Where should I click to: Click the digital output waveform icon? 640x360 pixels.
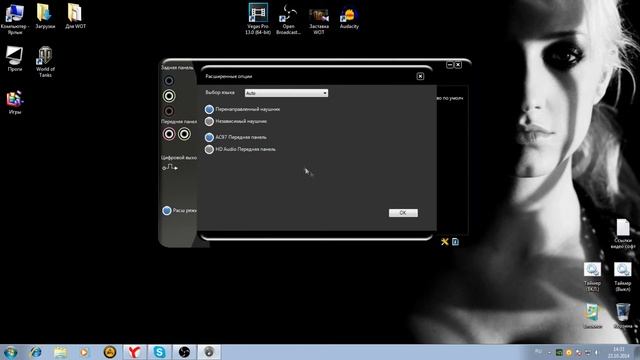pos(170,167)
